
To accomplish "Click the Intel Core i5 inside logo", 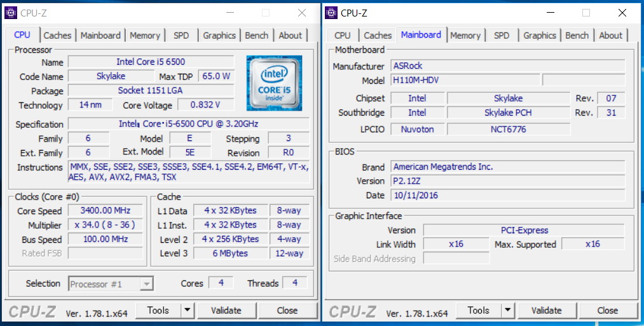I will point(274,83).
